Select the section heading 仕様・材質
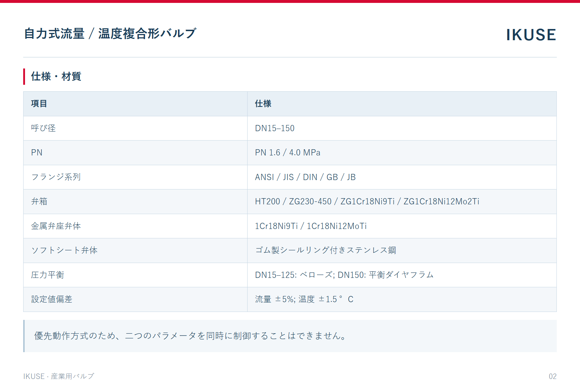The width and height of the screenshot is (580, 392). coord(56,76)
